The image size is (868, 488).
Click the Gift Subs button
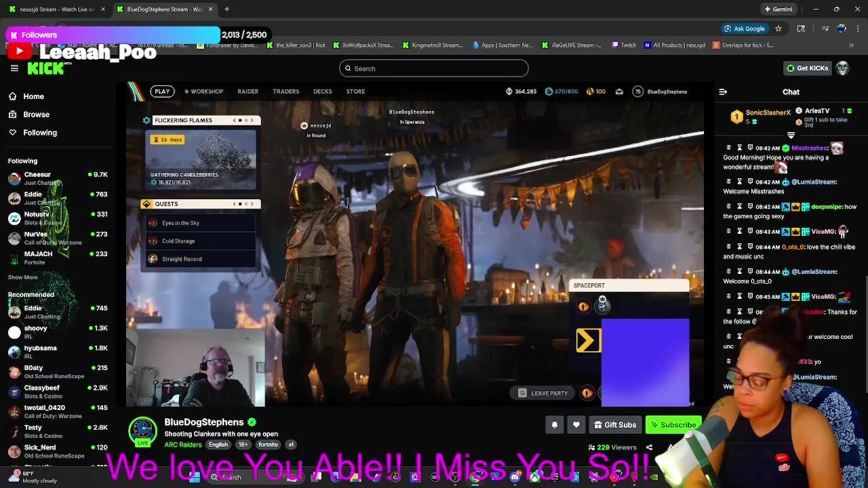(x=615, y=425)
